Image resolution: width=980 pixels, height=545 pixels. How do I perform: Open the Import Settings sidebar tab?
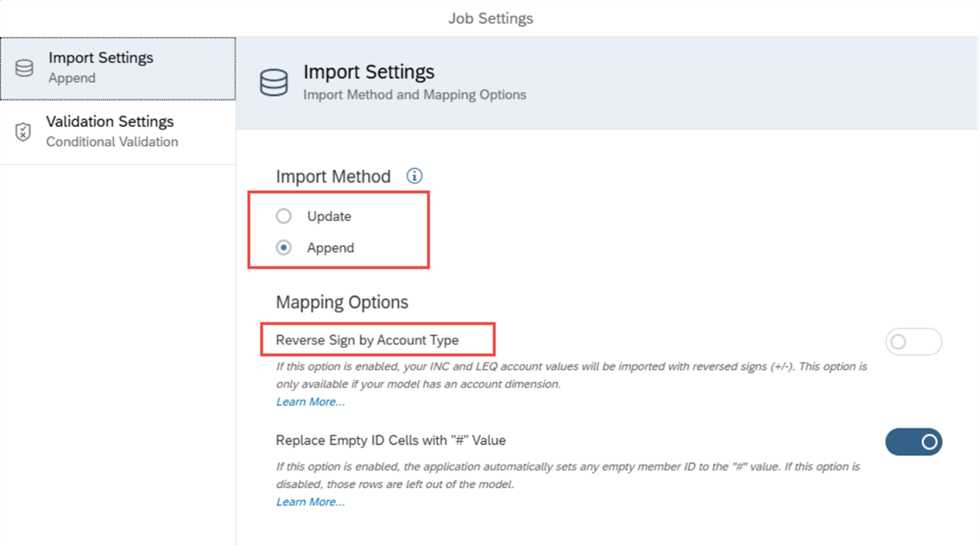(x=118, y=69)
